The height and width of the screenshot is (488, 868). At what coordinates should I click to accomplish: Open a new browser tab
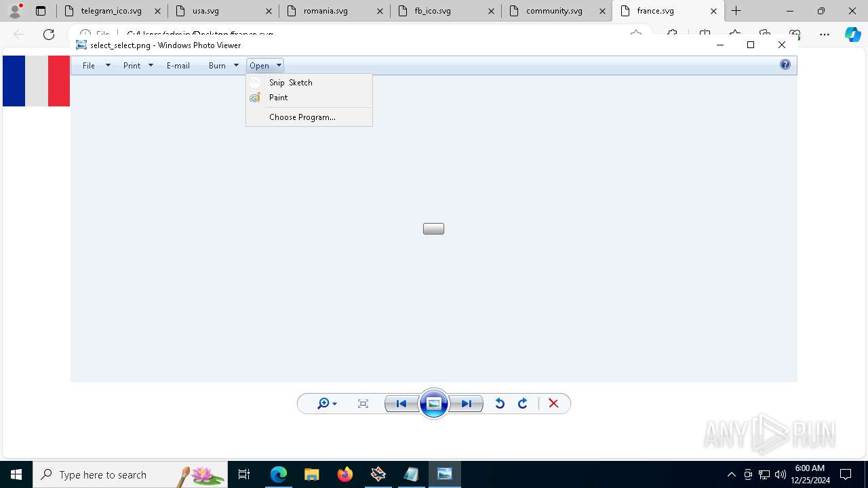point(736,11)
